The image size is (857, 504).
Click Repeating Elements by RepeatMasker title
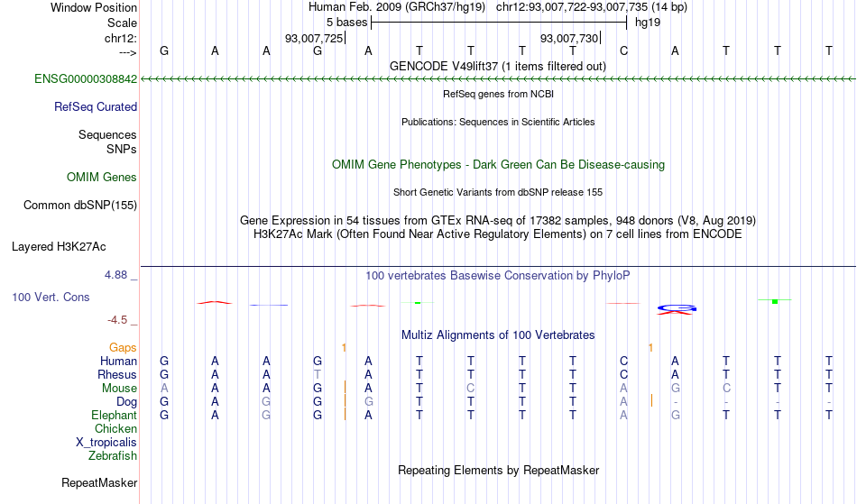coord(498,471)
